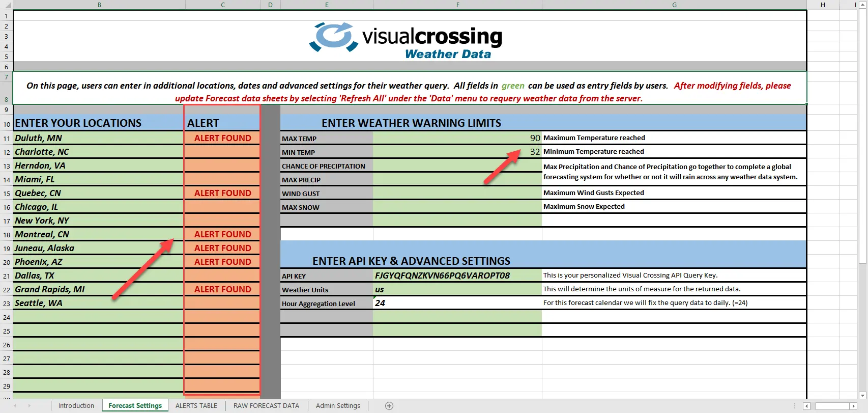Select the Weather Units cell containing 'us'
The image size is (868, 413).
tap(457, 289)
